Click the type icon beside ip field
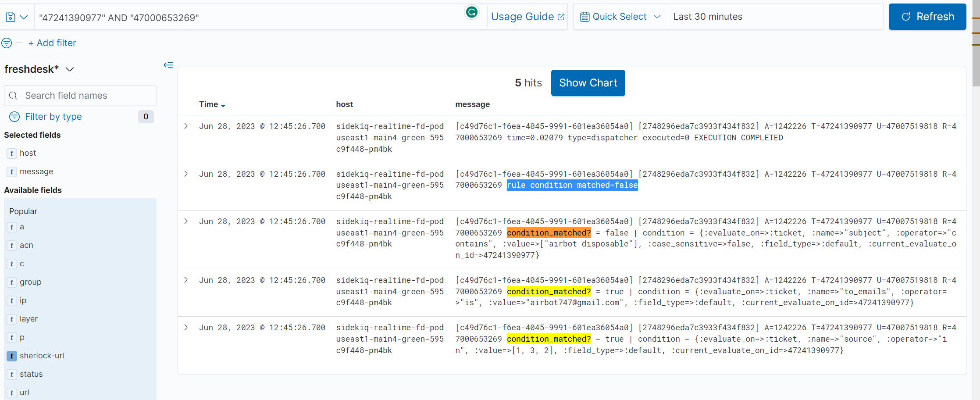This screenshot has height=400, width=980. pos(12,300)
